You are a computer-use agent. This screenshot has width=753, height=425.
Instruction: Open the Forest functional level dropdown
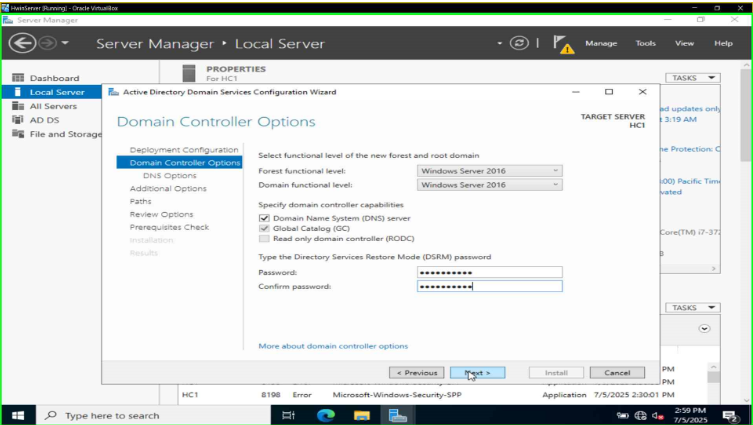pos(489,171)
